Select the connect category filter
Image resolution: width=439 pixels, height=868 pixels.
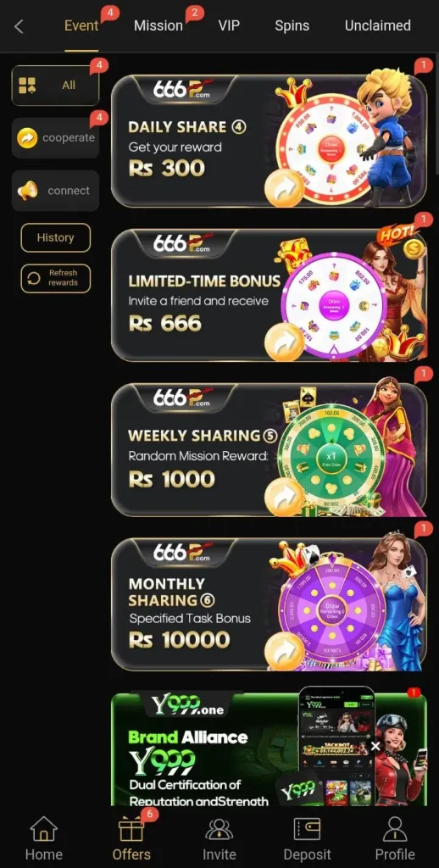pos(55,191)
